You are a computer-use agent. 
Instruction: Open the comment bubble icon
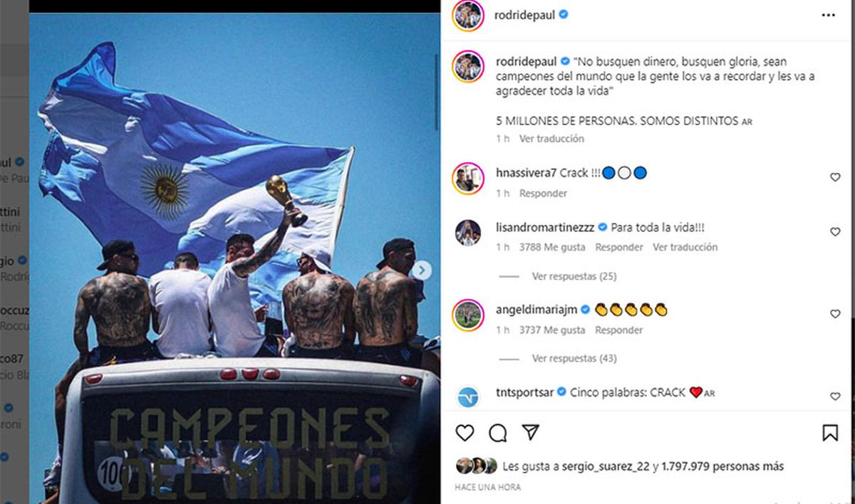tap(498, 433)
